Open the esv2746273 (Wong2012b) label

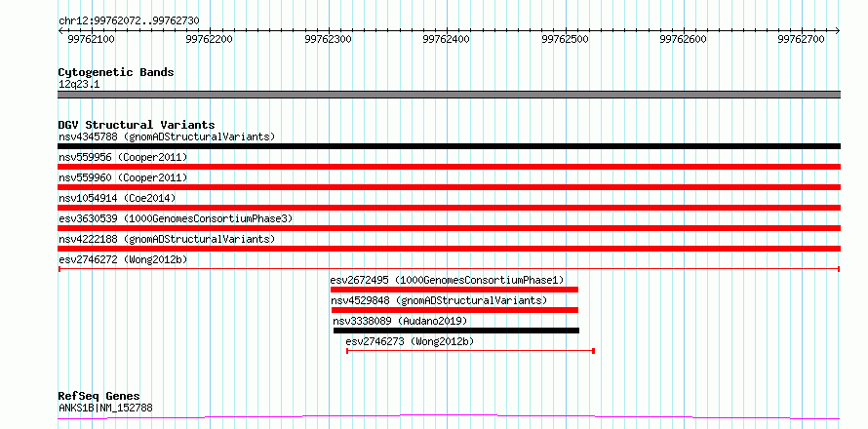[411, 341]
